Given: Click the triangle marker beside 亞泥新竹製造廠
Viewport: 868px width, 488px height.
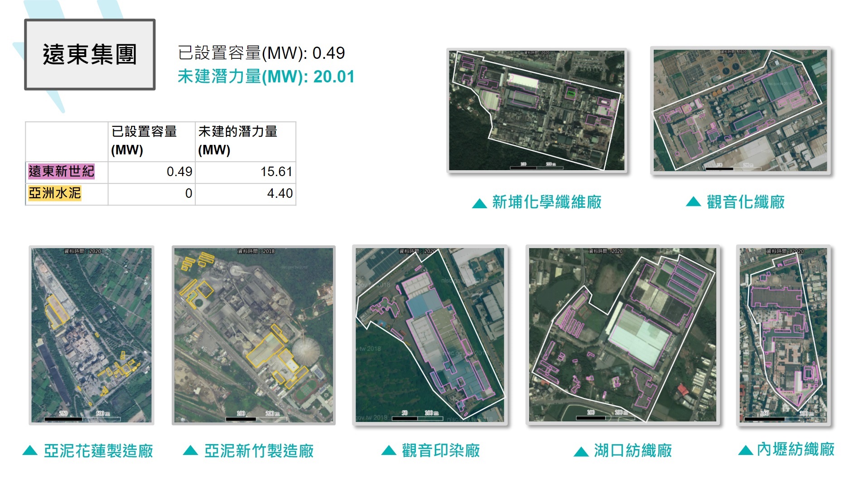Looking at the screenshot, I should click(x=190, y=450).
